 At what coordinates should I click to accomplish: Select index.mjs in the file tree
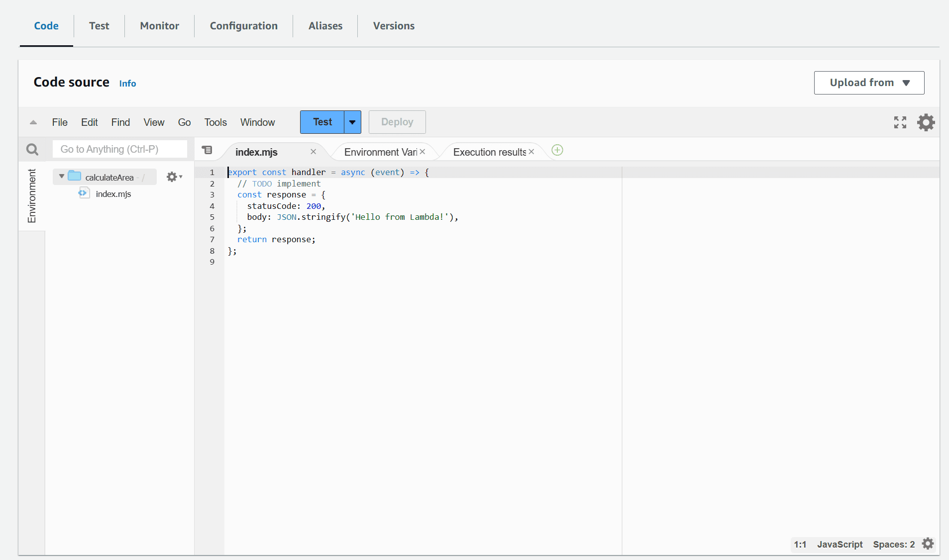[x=113, y=194]
